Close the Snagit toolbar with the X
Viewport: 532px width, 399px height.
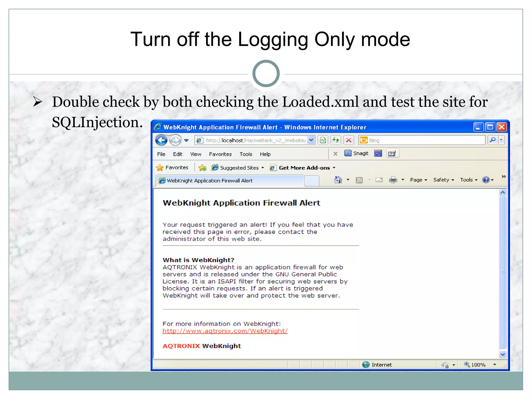335,154
